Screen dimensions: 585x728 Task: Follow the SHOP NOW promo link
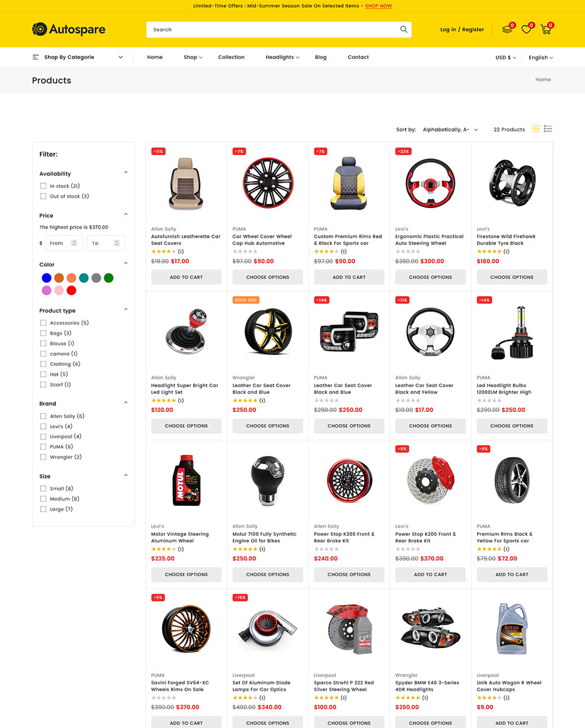click(x=378, y=6)
